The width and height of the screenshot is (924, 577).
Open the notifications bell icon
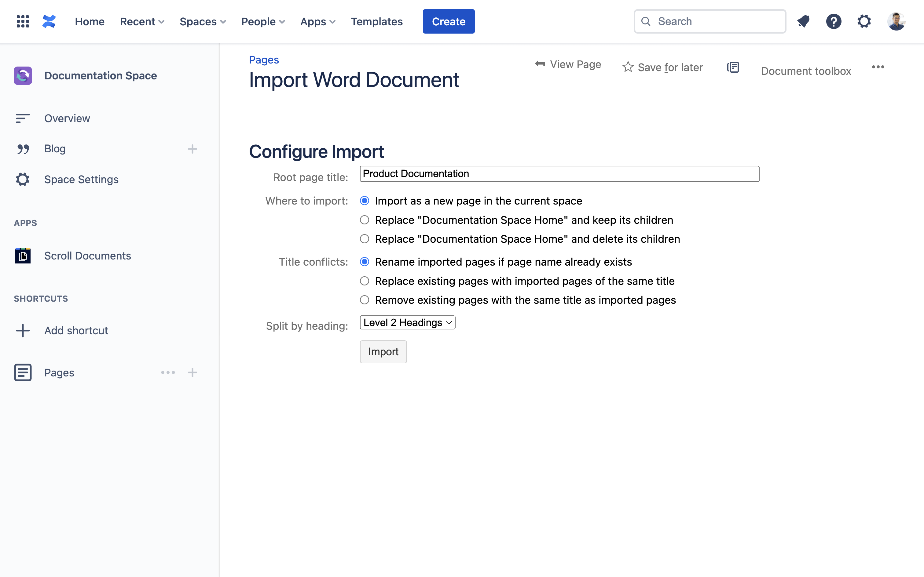803,21
